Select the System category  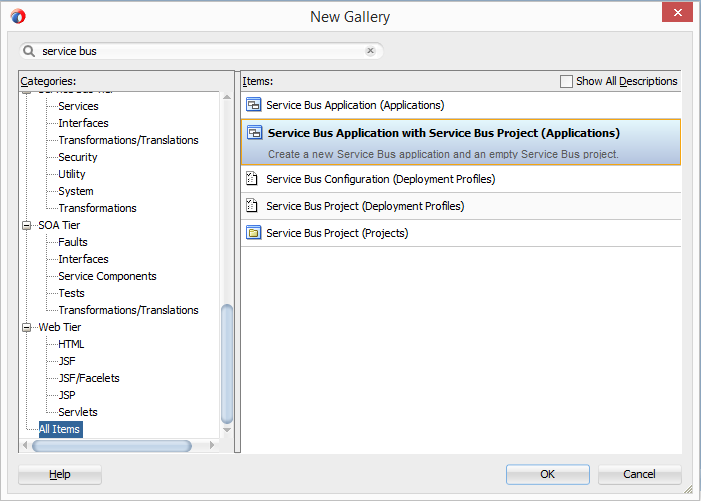(76, 191)
